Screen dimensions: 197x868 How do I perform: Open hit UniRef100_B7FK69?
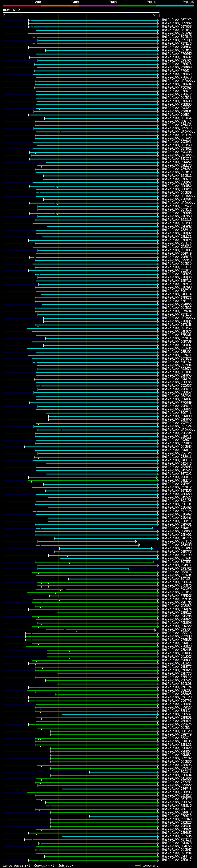pos(176,74)
